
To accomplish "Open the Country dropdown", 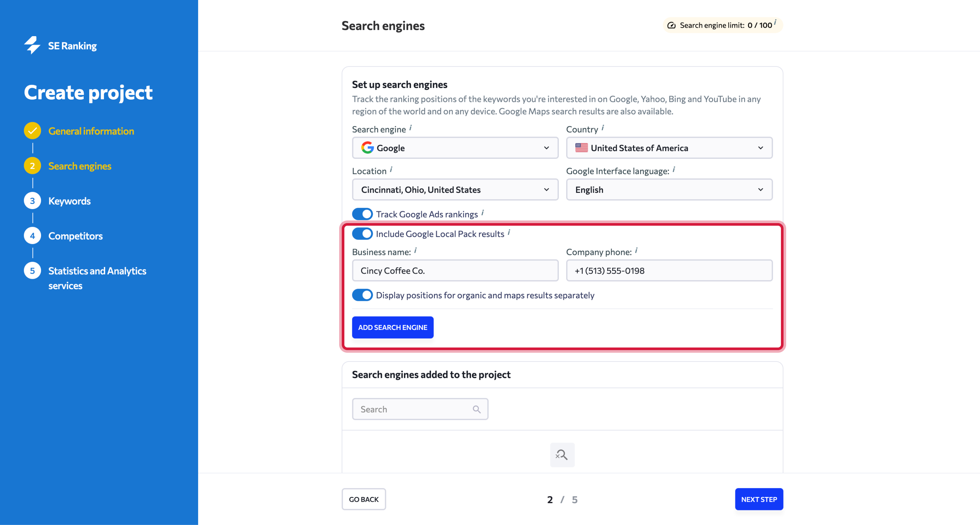I will coord(669,148).
